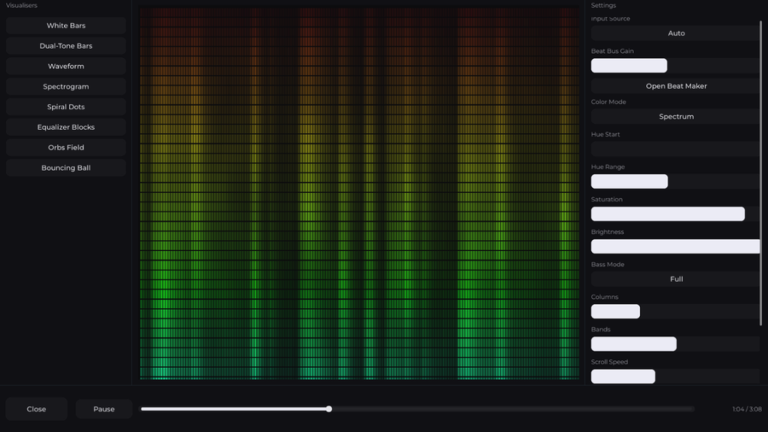Adjust the Scroll Speed slider
Screen dimensions: 768x432
675,377
